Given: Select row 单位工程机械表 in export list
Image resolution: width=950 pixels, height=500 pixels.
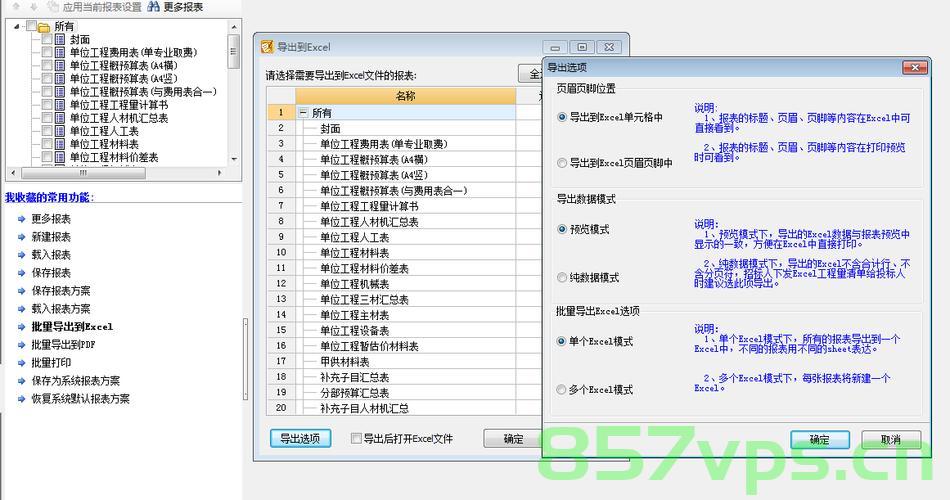Looking at the screenshot, I should pos(404,284).
